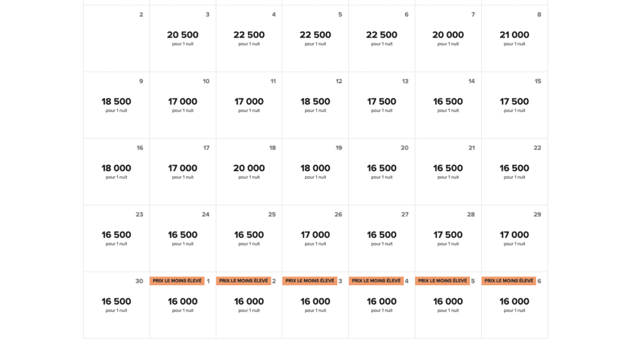The height and width of the screenshot is (343, 644).
Task: Select day 3 priced at 20 500
Action: coord(182,38)
